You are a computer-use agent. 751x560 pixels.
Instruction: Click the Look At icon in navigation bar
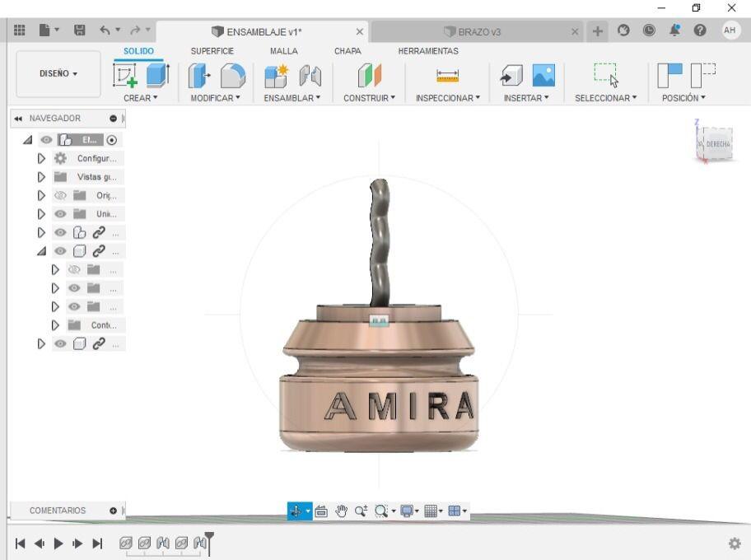(321, 511)
